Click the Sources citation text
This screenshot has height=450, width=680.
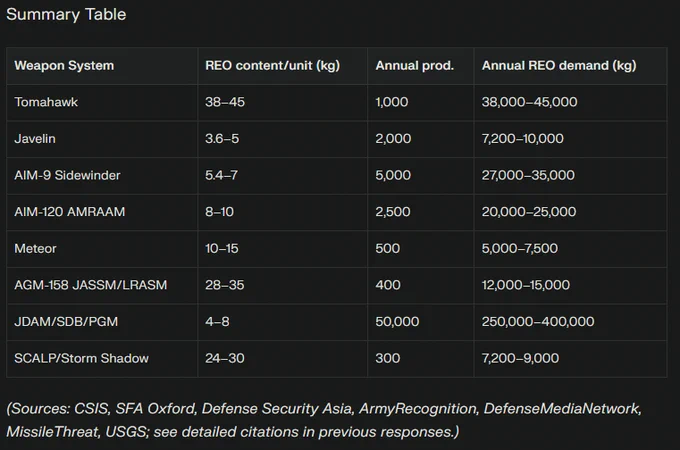(x=324, y=420)
